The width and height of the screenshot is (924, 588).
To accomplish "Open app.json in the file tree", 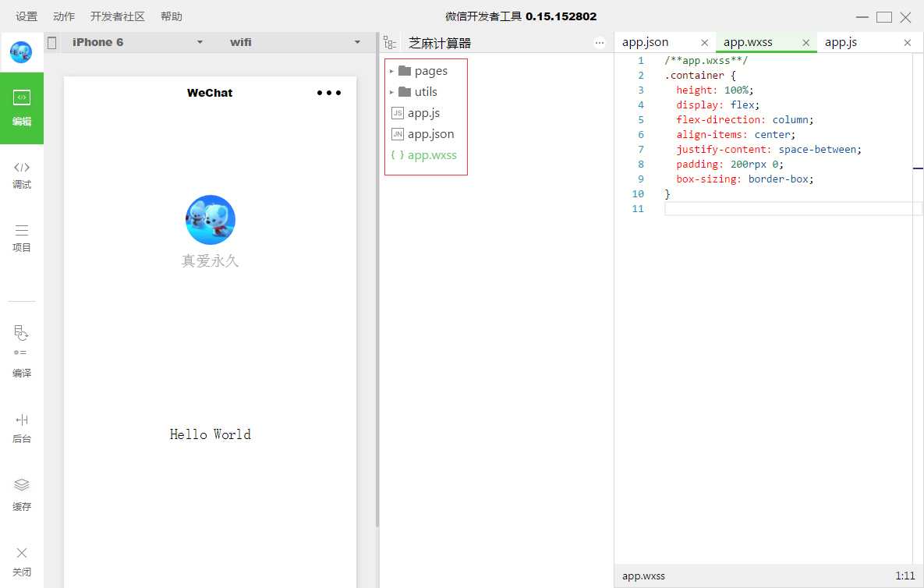I will point(430,134).
